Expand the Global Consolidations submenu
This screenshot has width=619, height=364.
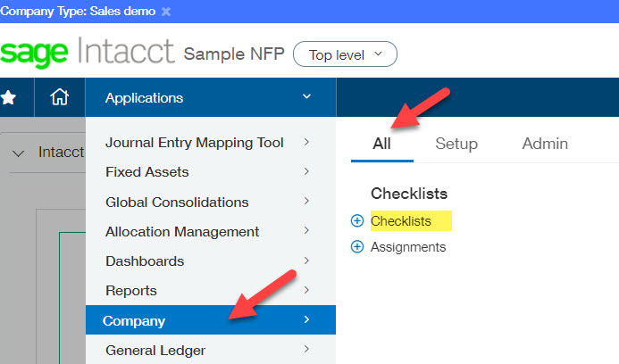(x=177, y=202)
